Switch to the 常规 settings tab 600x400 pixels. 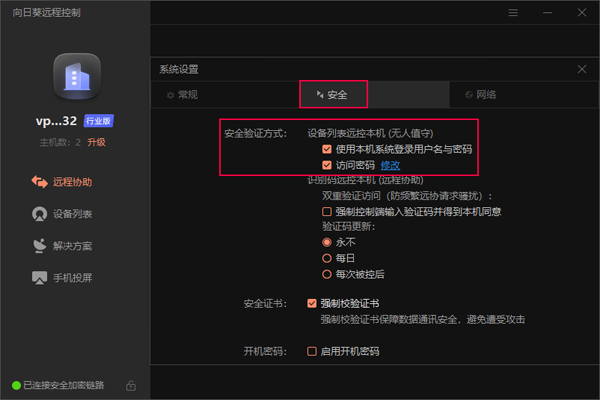[182, 95]
